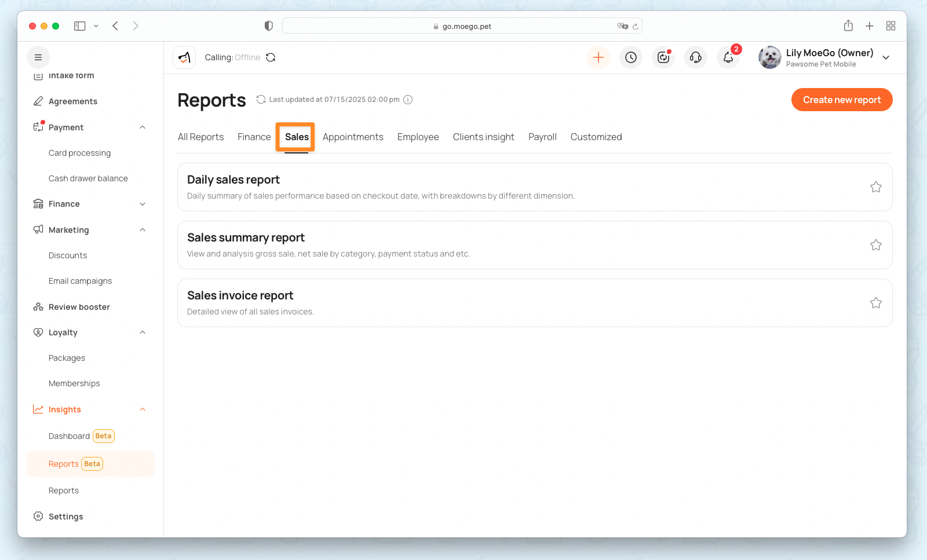Favorite the Sales invoice report star

click(x=876, y=303)
